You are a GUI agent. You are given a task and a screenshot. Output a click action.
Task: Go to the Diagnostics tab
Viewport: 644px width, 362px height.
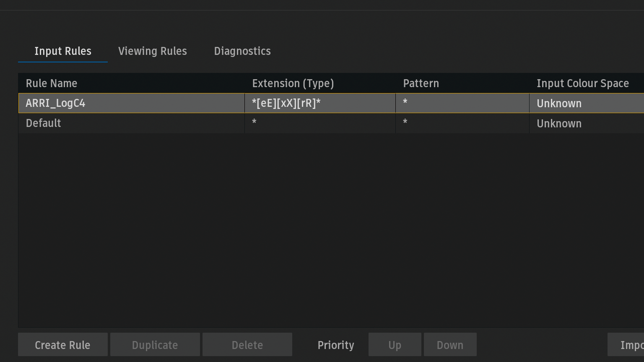coord(242,51)
